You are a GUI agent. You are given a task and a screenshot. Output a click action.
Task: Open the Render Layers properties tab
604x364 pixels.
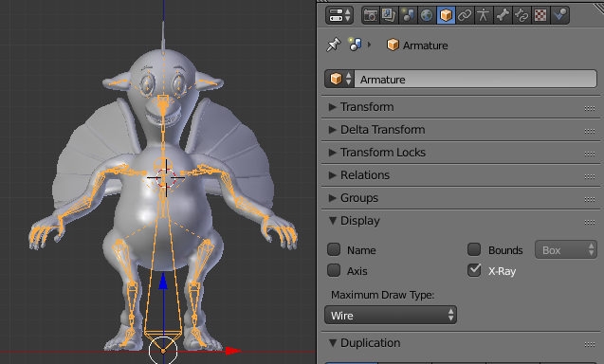(389, 15)
